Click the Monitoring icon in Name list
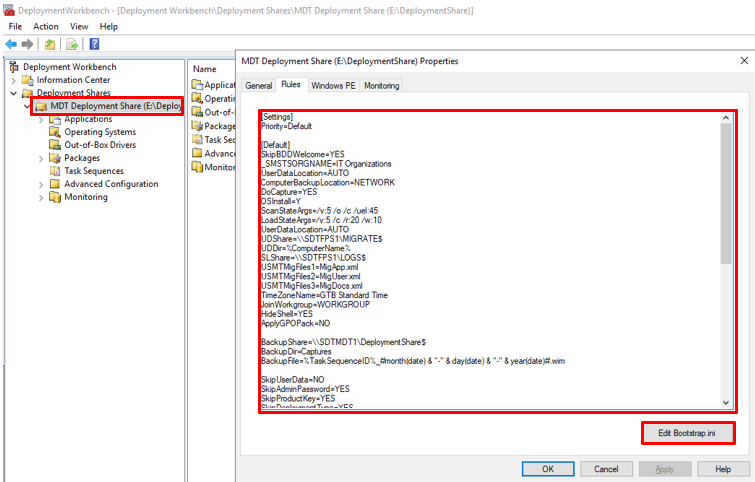This screenshot has width=755, height=482. click(x=197, y=167)
